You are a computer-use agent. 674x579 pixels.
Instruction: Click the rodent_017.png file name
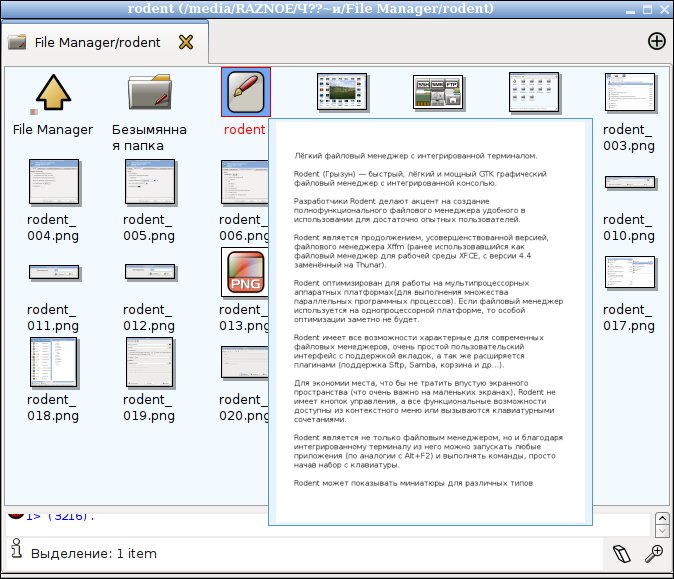click(x=629, y=317)
